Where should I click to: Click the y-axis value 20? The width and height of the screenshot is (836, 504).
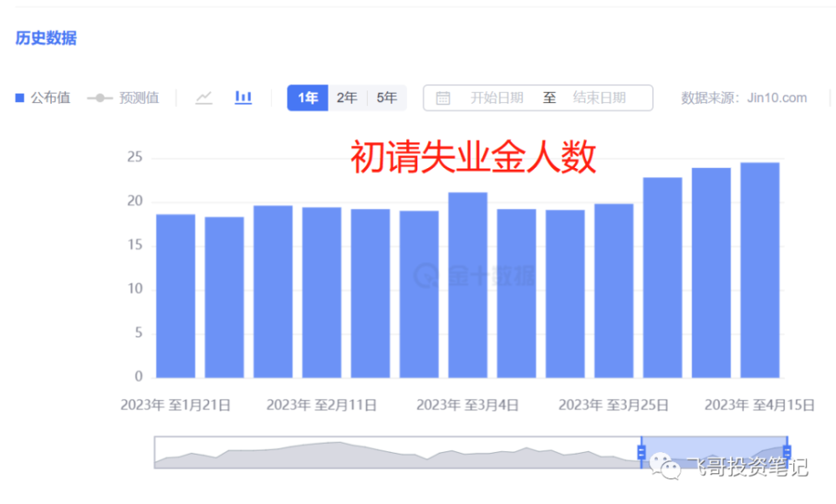(135, 201)
